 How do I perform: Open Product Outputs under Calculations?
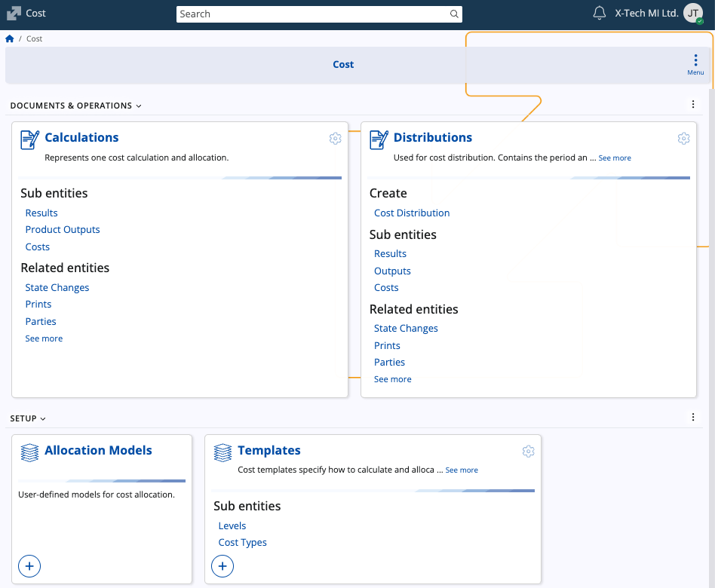point(63,230)
